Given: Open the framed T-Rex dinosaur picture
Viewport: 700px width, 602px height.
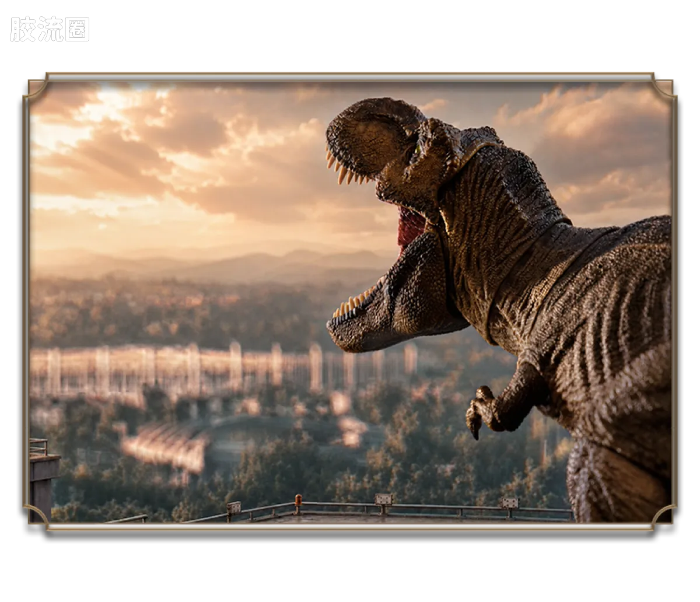Looking at the screenshot, I should (x=350, y=302).
